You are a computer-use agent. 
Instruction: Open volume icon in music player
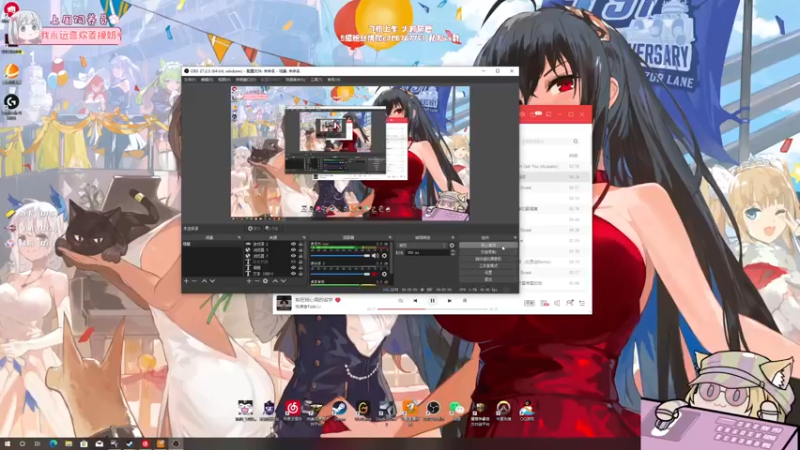[x=557, y=303]
